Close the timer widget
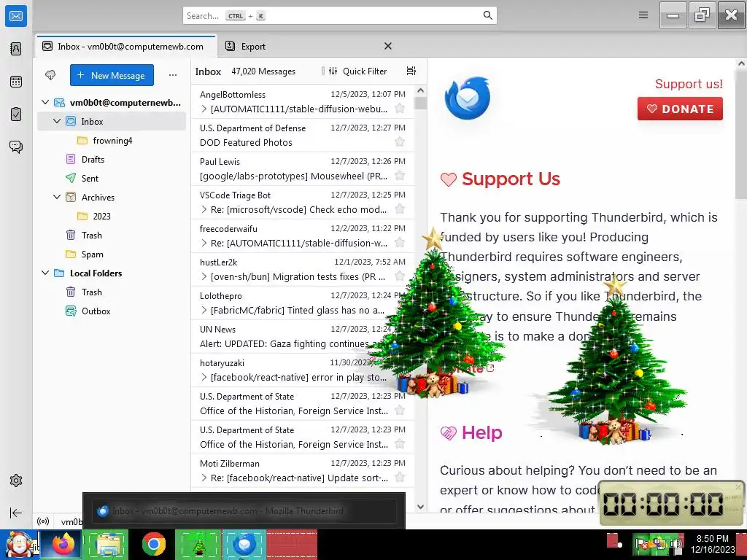Screen dimensions: 747x560 pos(738,486)
